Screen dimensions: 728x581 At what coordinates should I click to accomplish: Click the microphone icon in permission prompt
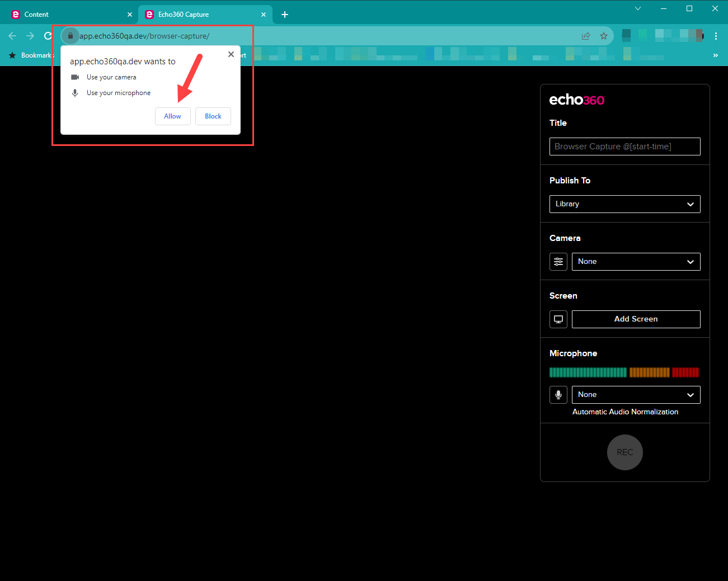pyautogui.click(x=75, y=93)
